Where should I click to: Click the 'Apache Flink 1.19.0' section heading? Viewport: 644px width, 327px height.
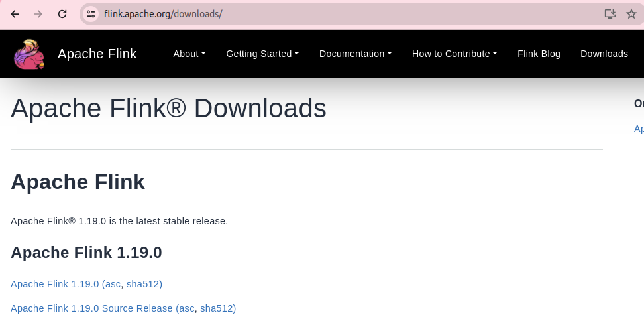coord(86,253)
